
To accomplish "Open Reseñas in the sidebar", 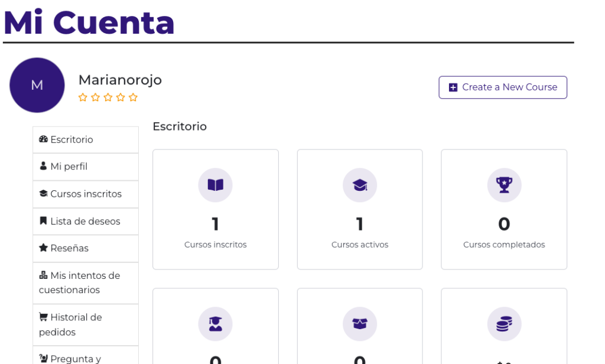I will point(86,249).
